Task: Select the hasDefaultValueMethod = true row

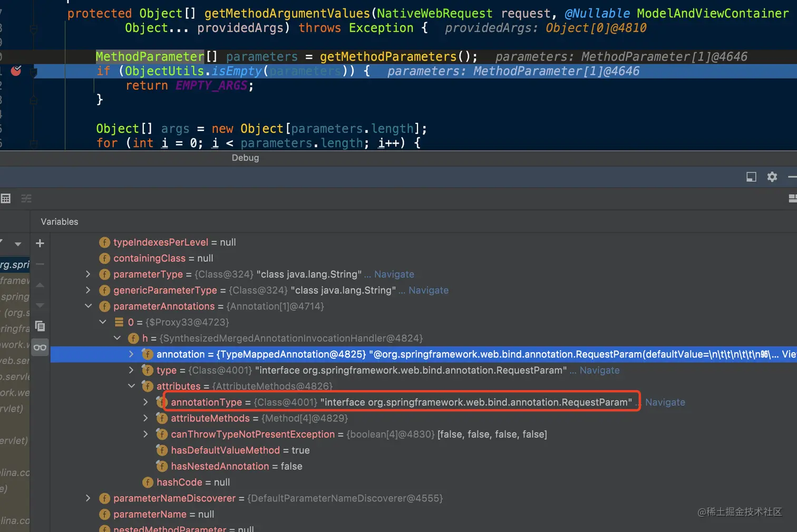Action: tap(240, 450)
